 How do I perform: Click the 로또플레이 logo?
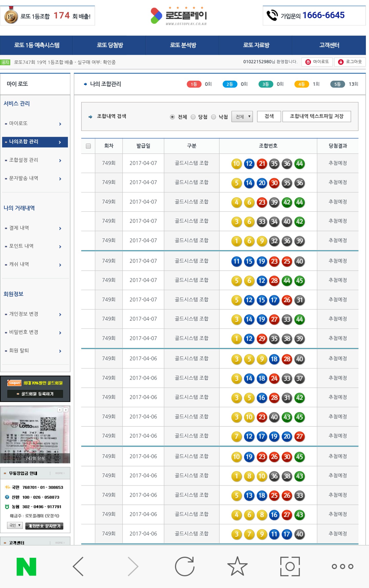pos(179,16)
